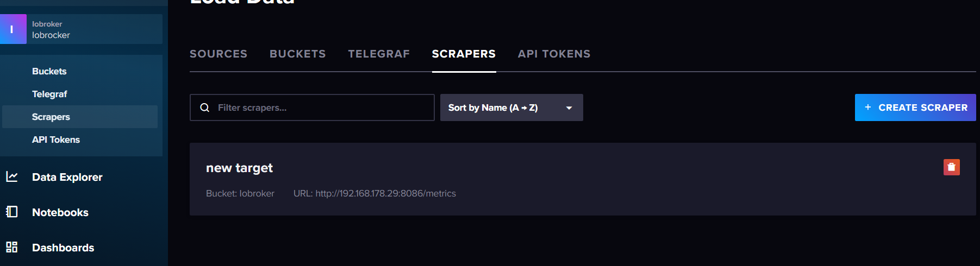Screen dimensions: 980x266
Task: Select API Tokens in the sidebar submenu
Action: (x=56, y=140)
